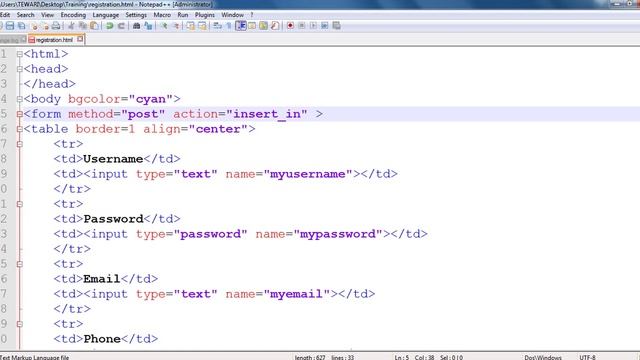Click the "center" align value
The image size is (640, 360).
click(218, 129)
